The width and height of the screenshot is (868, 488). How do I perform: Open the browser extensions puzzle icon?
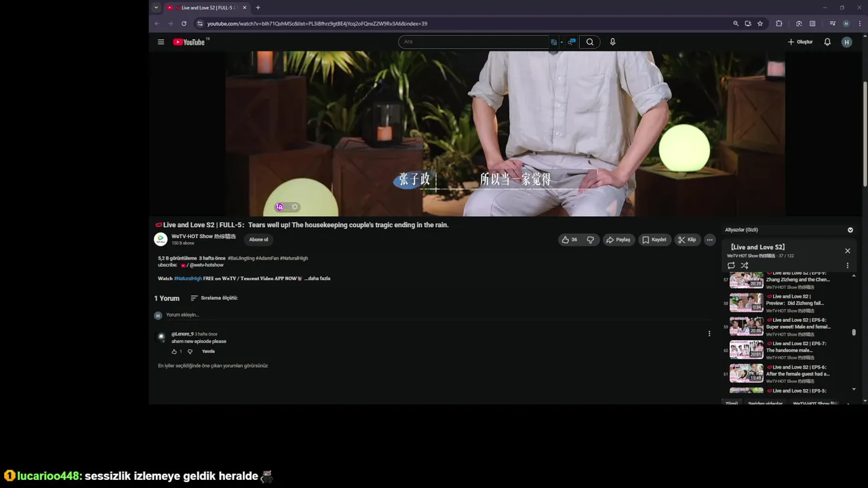pyautogui.click(x=779, y=24)
